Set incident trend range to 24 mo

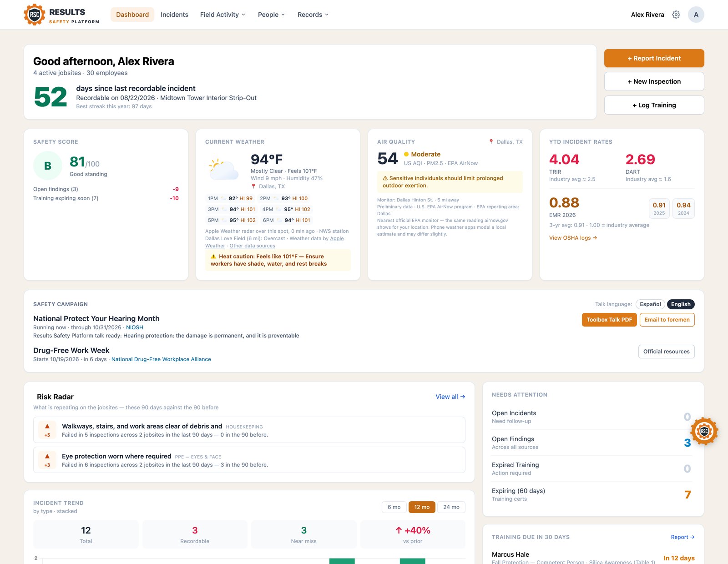pos(451,507)
